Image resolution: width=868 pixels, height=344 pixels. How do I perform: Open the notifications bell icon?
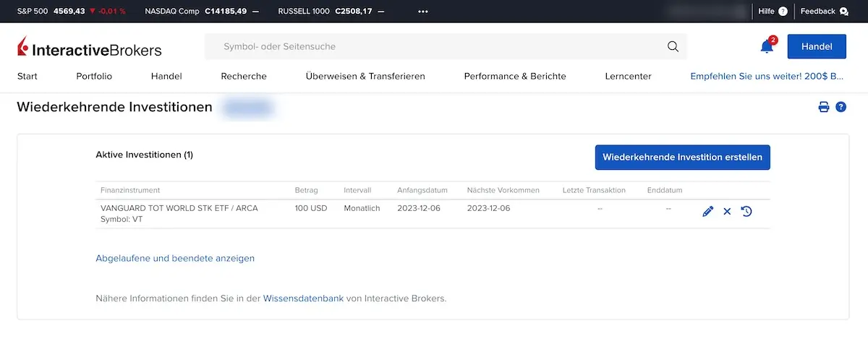tap(767, 47)
